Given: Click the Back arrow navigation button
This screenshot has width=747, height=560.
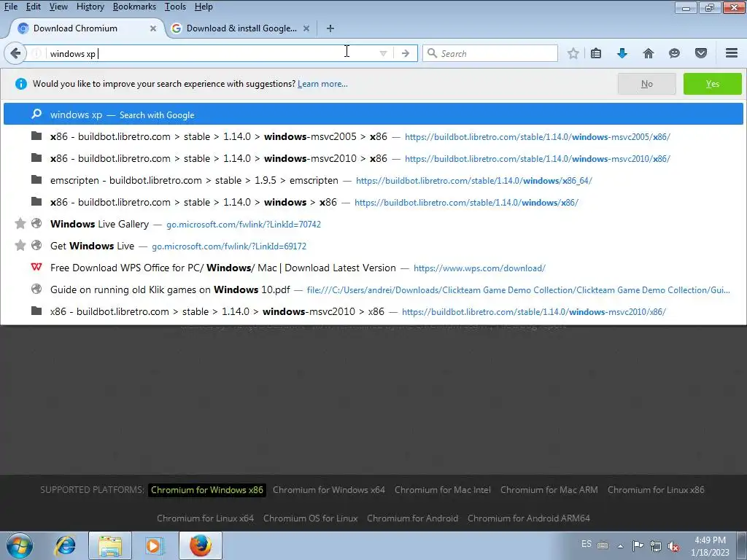Looking at the screenshot, I should click(15, 53).
